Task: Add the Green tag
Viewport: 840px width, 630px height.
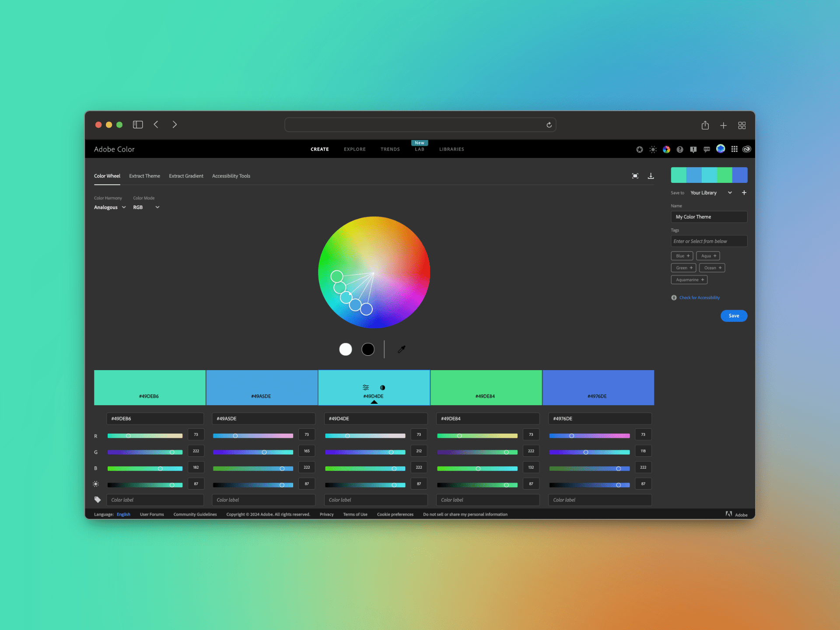Action: pyautogui.click(x=683, y=268)
